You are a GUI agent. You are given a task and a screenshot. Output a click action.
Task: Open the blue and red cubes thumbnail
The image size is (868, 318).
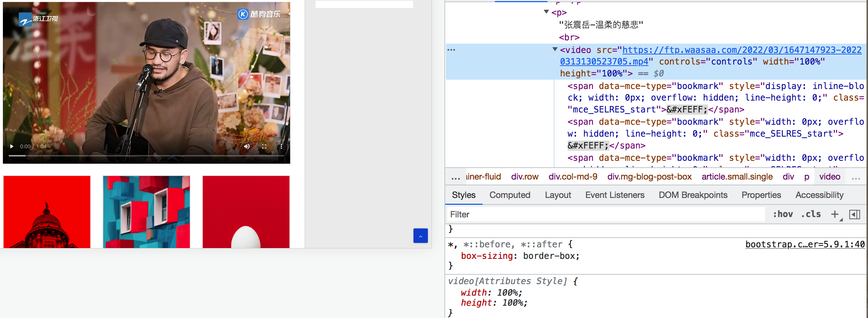point(146,212)
